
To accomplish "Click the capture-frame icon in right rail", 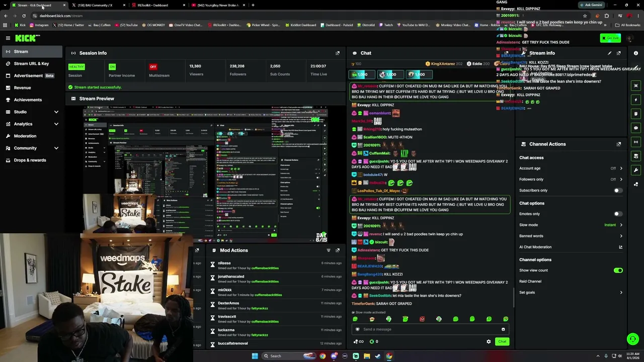I will point(636,85).
